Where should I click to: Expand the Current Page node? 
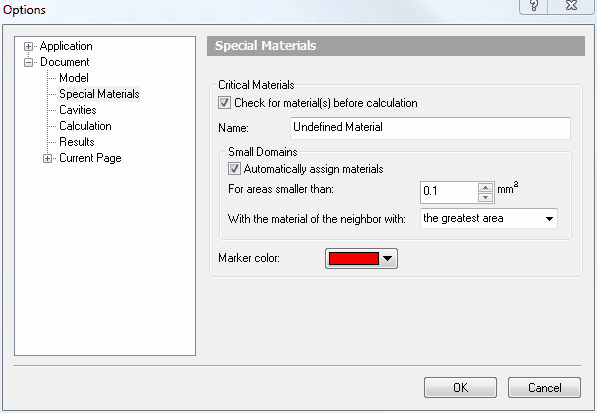pos(47,158)
